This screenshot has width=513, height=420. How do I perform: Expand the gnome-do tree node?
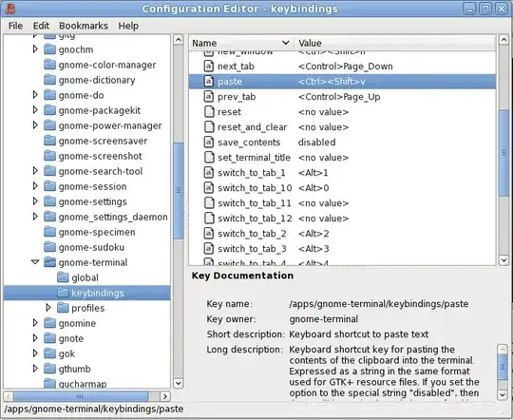pos(35,95)
